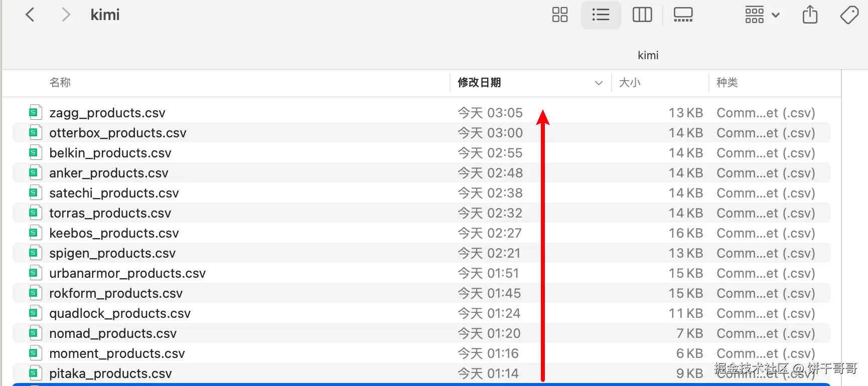Viewport: 868px width, 386px height.
Task: Click the csv icon beside anker_products.csv
Action: click(x=35, y=172)
